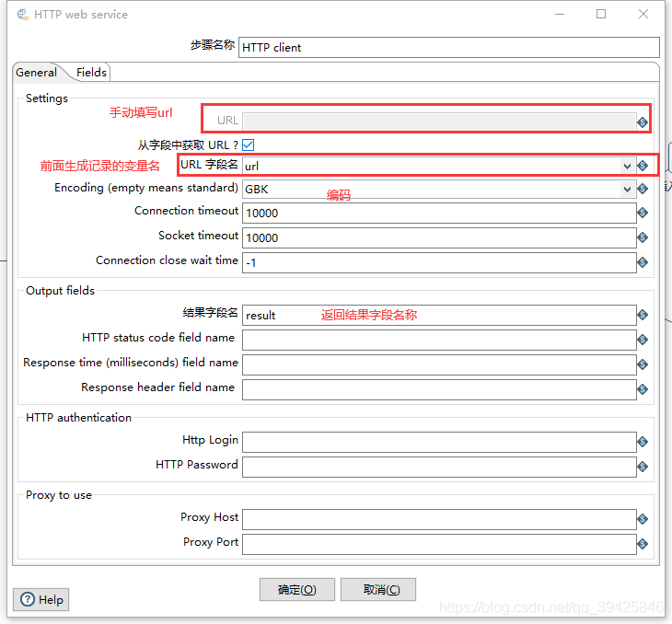
Task: Click variable icon beside Encoding dropdown
Action: click(642, 189)
